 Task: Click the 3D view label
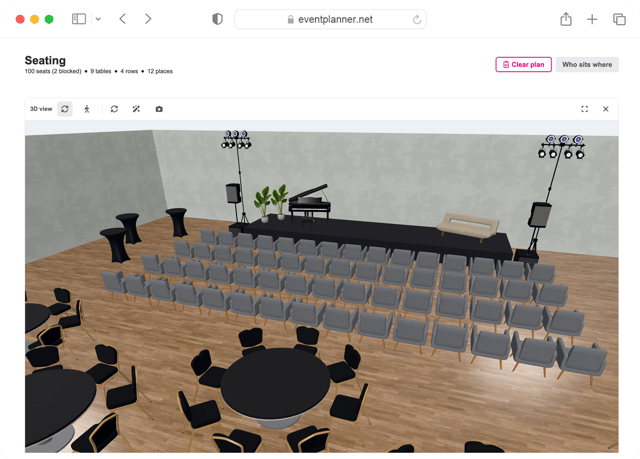coord(41,109)
